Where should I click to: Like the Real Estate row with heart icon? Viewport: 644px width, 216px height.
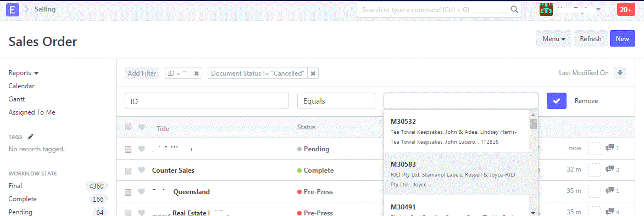click(x=142, y=213)
